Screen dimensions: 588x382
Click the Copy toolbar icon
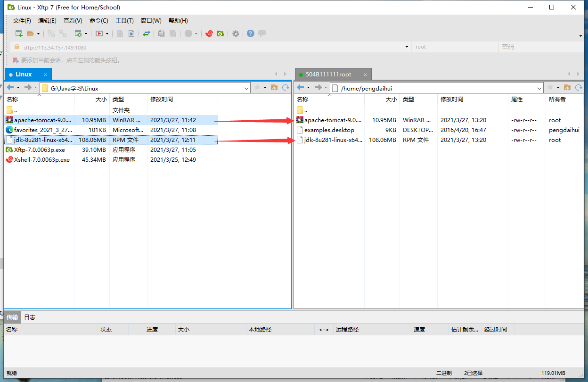coord(161,33)
